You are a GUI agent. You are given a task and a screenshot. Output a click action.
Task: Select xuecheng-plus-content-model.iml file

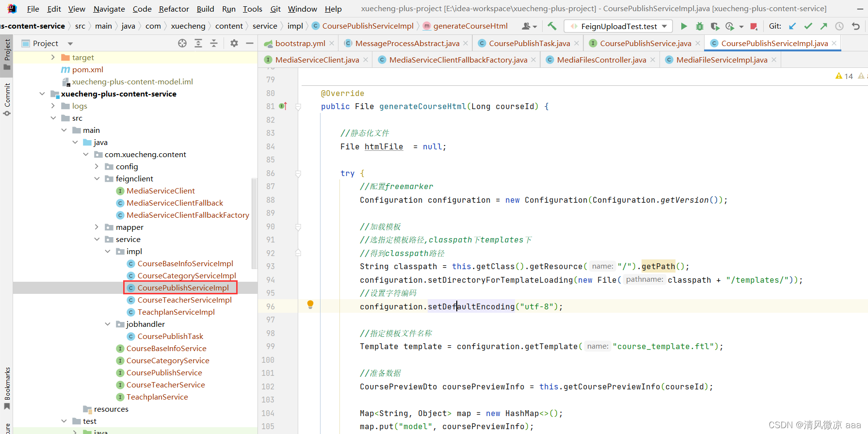coord(132,81)
